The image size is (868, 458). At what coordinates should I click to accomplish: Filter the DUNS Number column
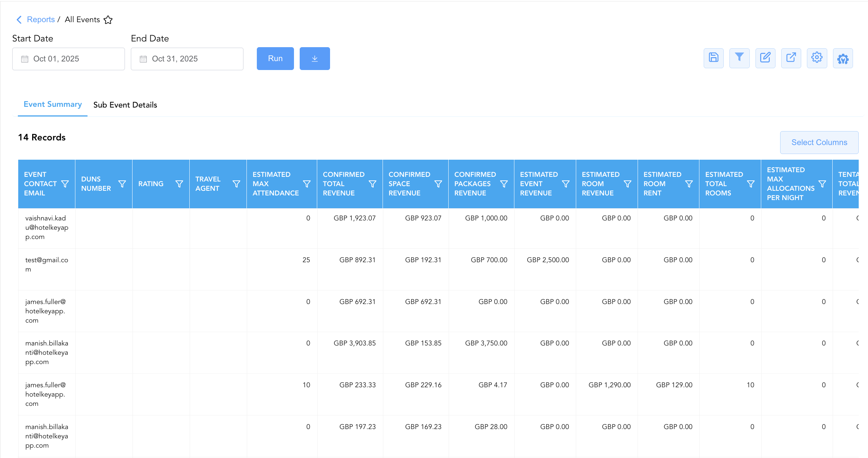point(122,184)
